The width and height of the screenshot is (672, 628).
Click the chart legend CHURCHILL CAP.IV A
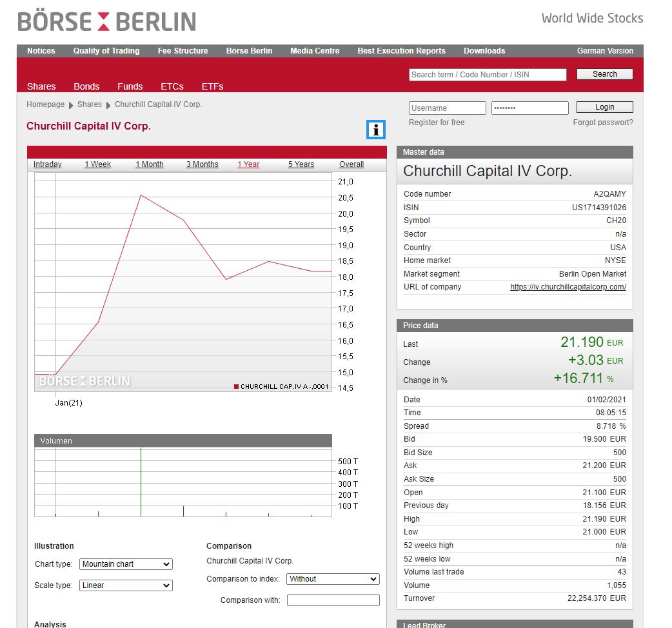(x=281, y=387)
